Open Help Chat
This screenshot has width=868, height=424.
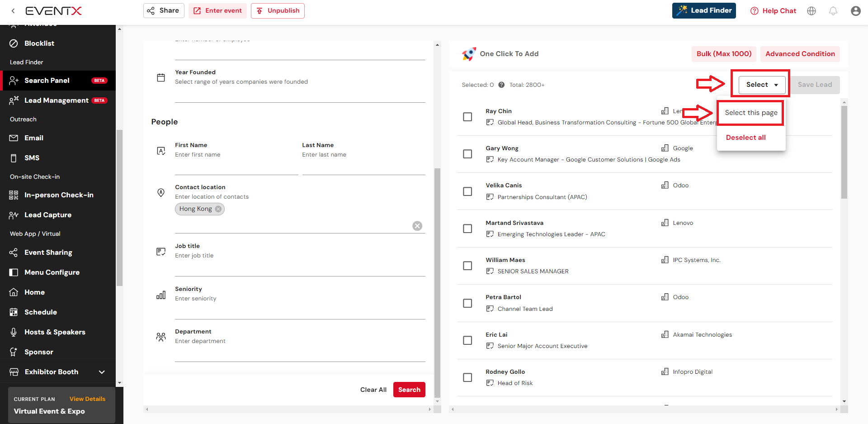click(773, 11)
